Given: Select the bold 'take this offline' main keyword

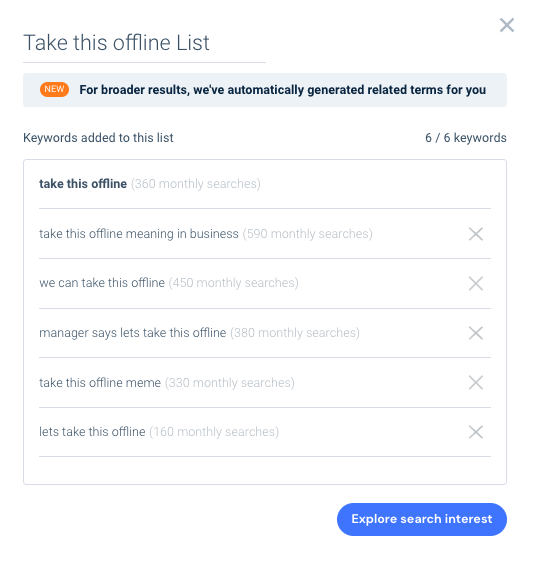Looking at the screenshot, I should pos(83,184).
